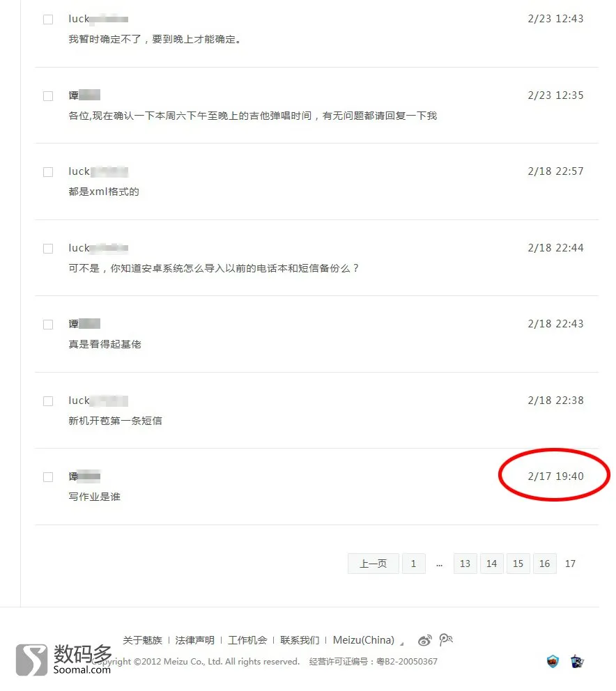Jump to page 1
The image size is (616, 691).
(x=413, y=564)
